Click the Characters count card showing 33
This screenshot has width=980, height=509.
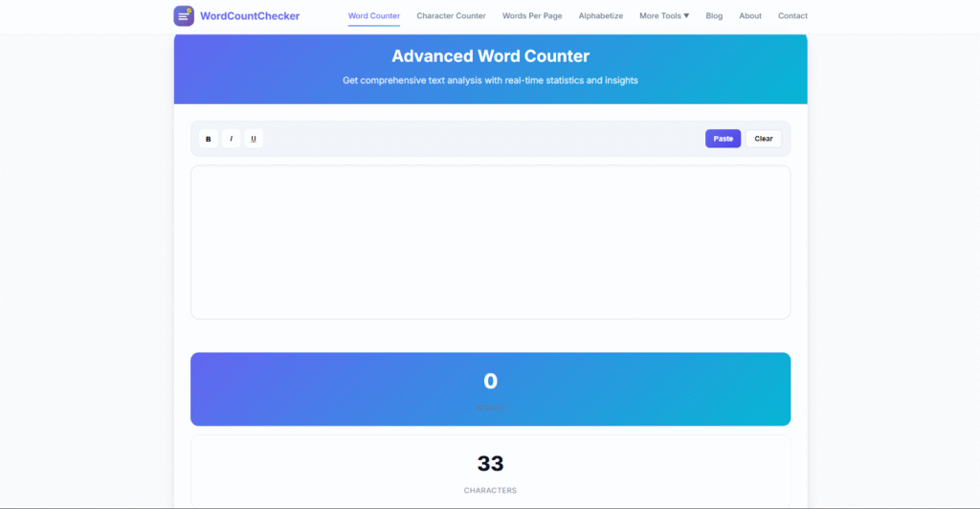pos(490,471)
